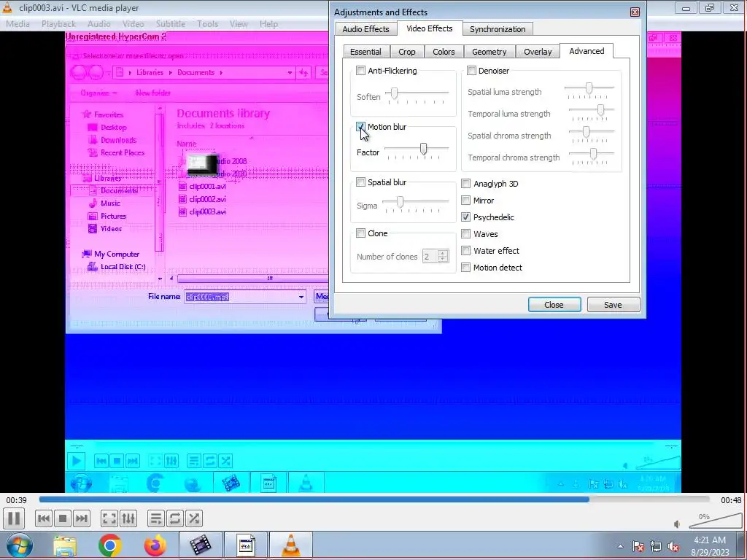Open extended settings from VLC toolbar

click(128, 518)
